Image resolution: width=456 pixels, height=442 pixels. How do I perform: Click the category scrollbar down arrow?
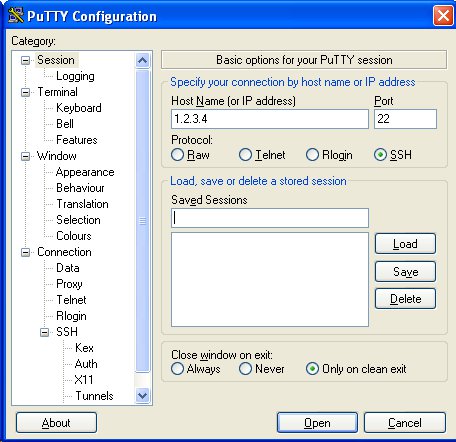(x=143, y=396)
